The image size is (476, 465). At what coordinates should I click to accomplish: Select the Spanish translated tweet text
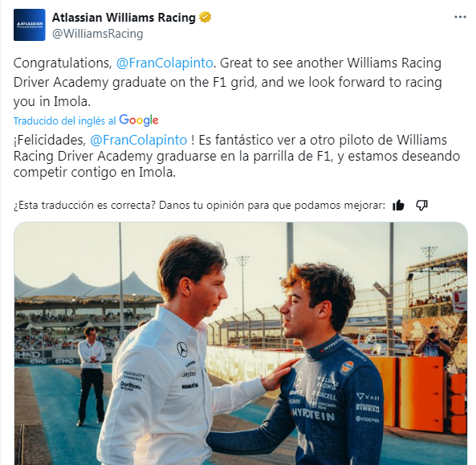(x=237, y=156)
